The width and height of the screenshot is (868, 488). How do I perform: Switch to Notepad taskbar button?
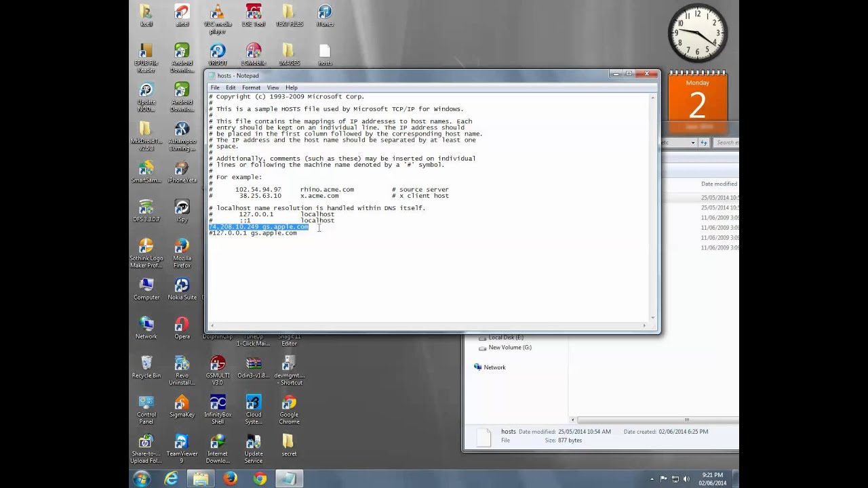coord(290,479)
